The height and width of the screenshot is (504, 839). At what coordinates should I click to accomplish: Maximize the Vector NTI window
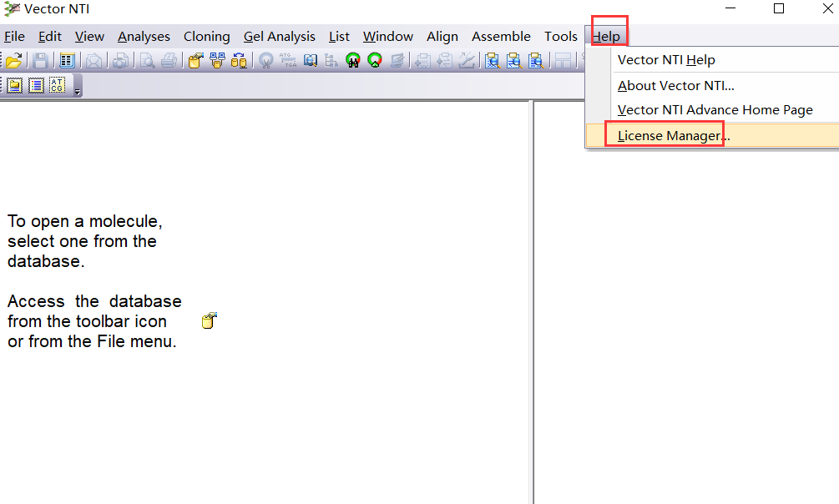click(x=779, y=8)
